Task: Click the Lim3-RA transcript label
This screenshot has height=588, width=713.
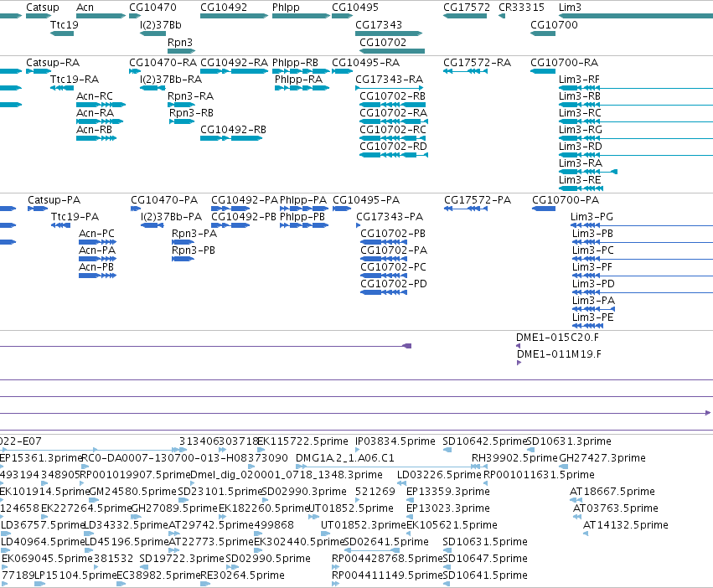Action: [581, 163]
